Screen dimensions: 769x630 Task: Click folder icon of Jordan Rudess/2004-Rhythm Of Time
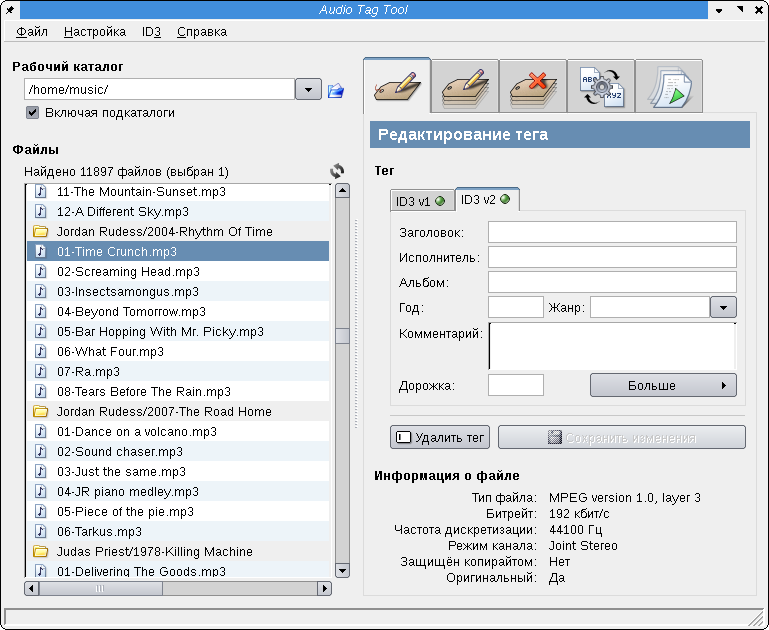point(40,231)
